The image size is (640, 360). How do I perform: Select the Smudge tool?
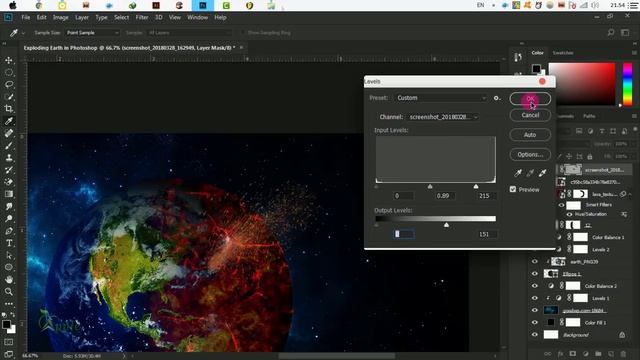click(x=9, y=206)
